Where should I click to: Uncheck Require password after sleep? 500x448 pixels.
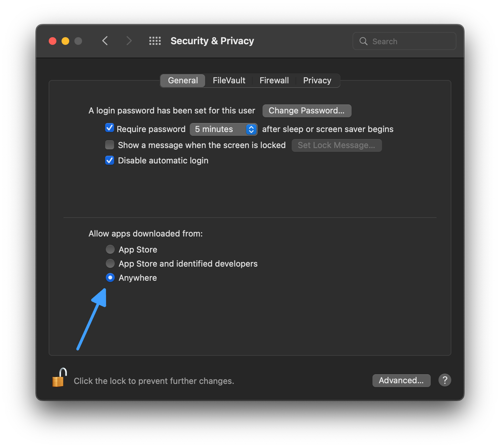click(x=109, y=128)
